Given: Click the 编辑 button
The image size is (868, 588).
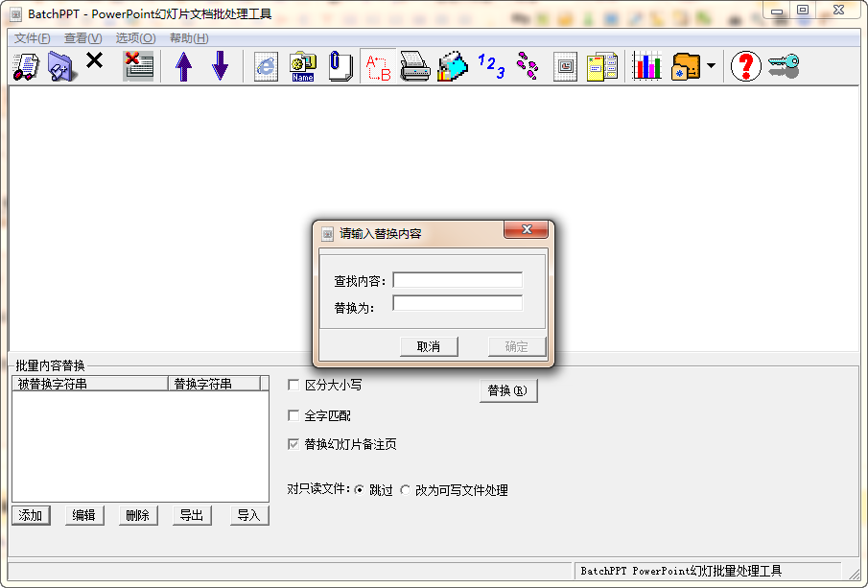Looking at the screenshot, I should 84,515.
